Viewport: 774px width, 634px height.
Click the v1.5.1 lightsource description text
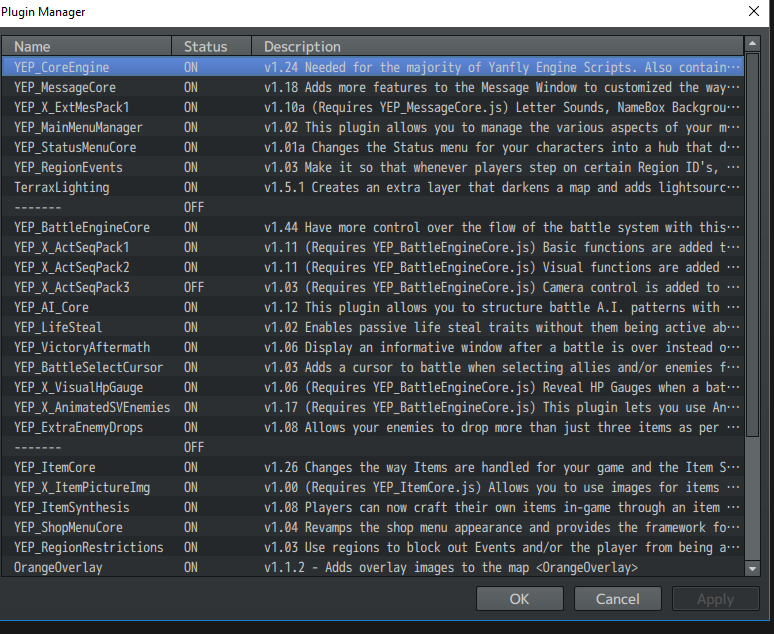point(502,188)
